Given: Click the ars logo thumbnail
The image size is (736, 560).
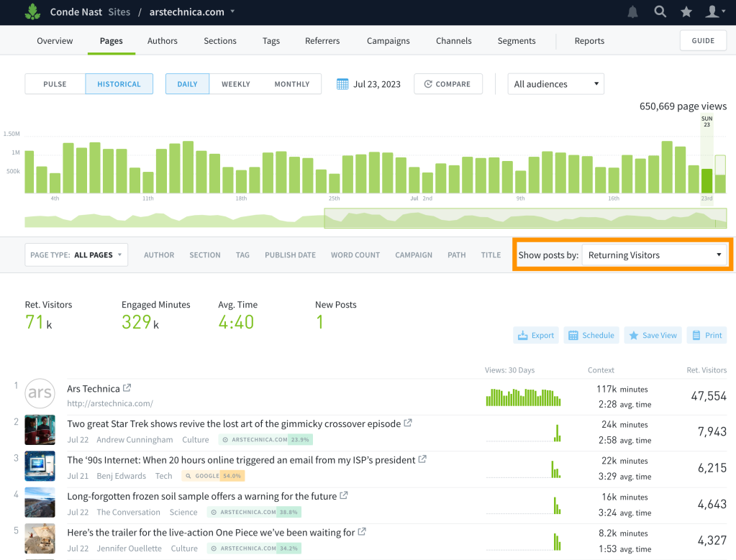Looking at the screenshot, I should [x=40, y=393].
